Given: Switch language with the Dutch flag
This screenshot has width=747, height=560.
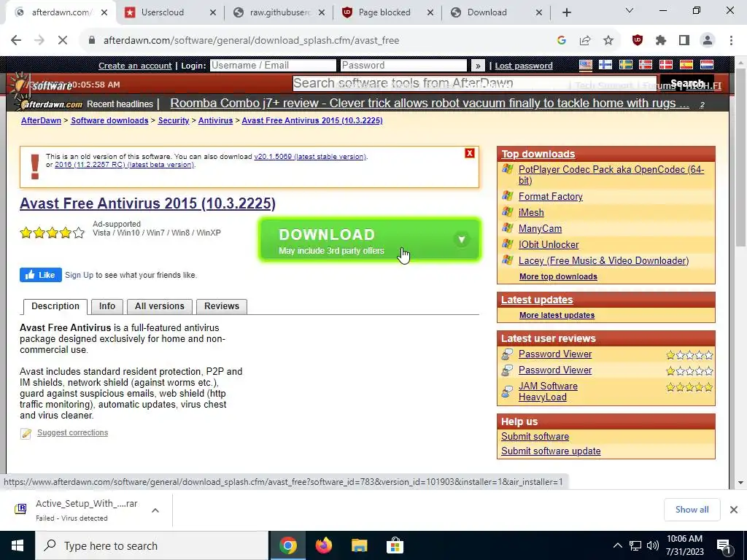Looking at the screenshot, I should coord(706,65).
